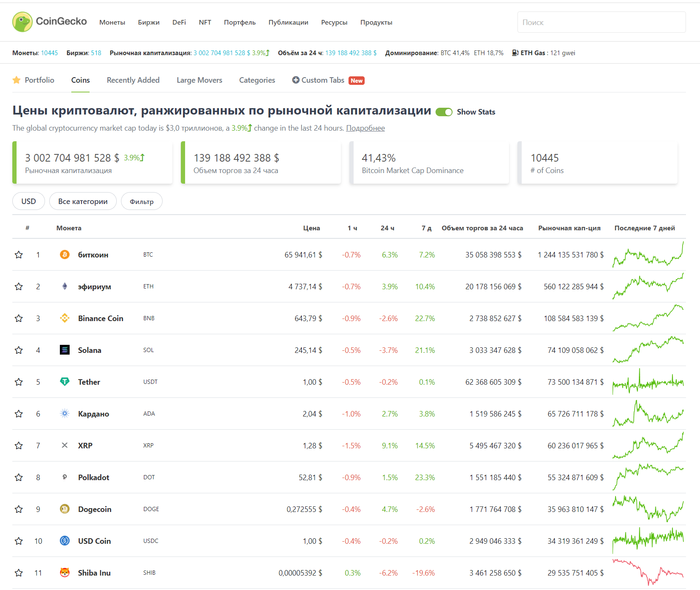Switch to Recently Added tab
The width and height of the screenshot is (700, 590).
click(x=133, y=80)
